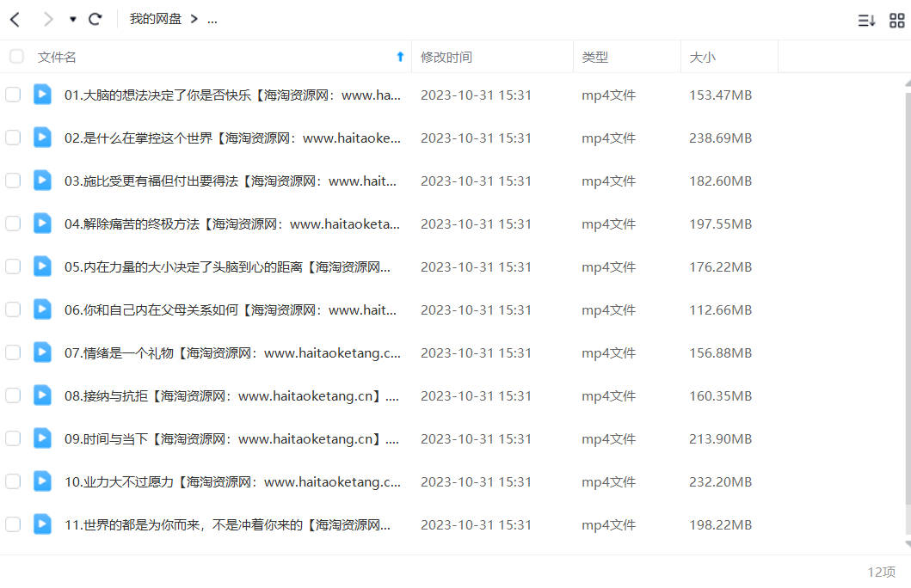
Task: Click the 232.20MB size value
Action: pos(720,481)
